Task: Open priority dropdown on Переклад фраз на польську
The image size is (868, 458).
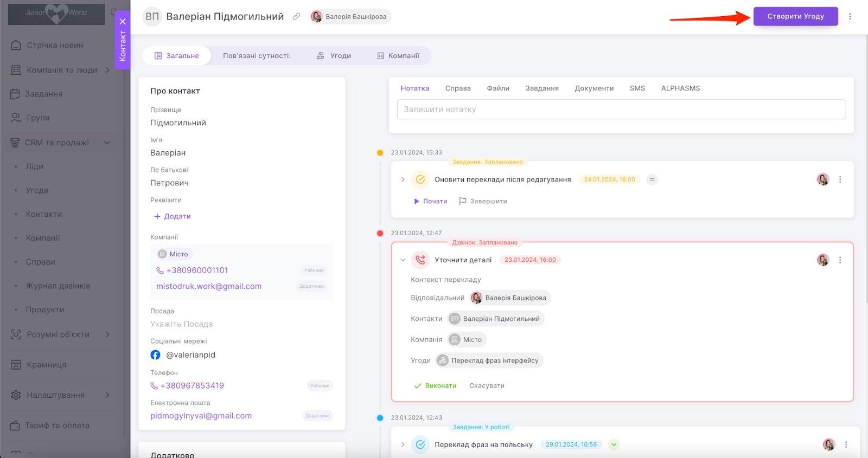Action: [x=614, y=444]
